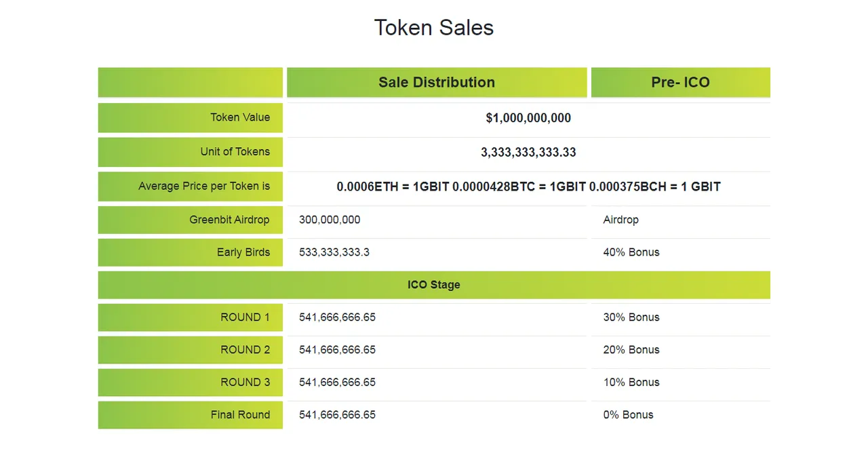
Task: Click the $1,000,000,000 token value
Action: 528,118
